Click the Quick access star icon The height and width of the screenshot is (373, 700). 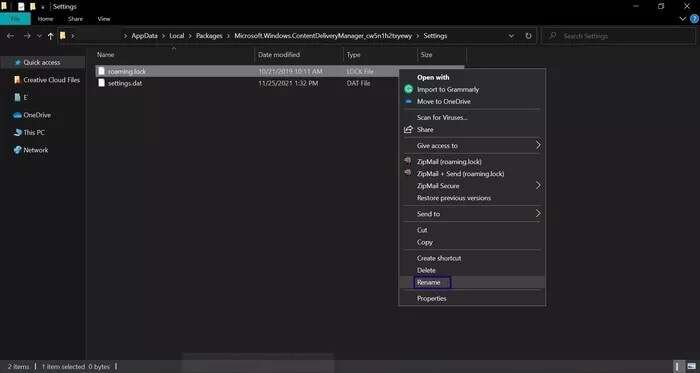pyautogui.click(x=18, y=62)
